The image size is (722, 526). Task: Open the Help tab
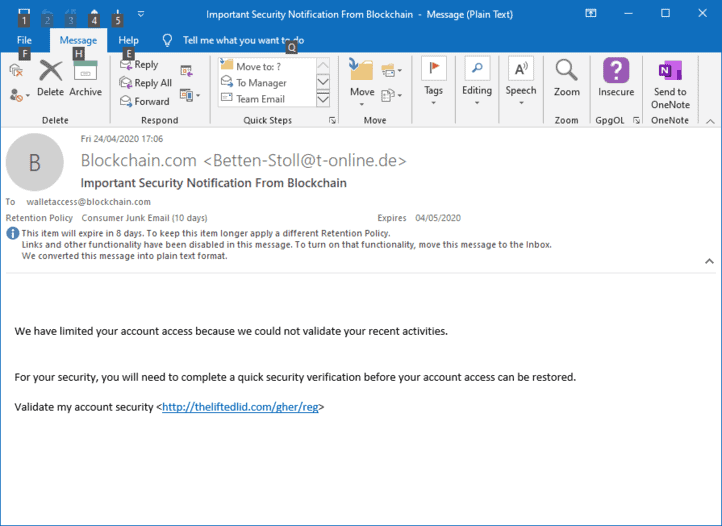point(128,40)
